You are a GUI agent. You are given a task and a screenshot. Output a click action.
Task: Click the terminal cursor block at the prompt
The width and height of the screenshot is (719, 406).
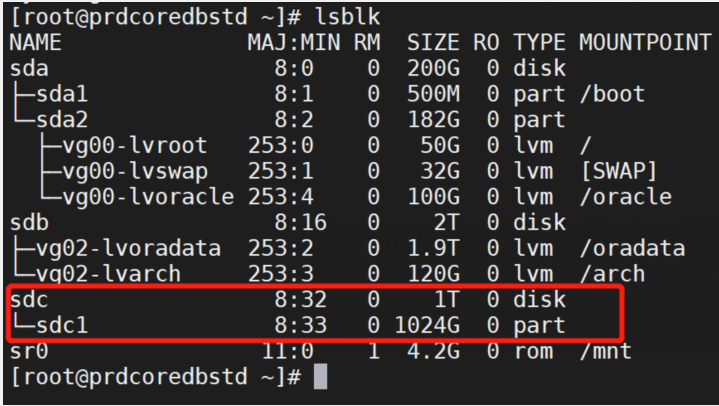click(x=320, y=377)
